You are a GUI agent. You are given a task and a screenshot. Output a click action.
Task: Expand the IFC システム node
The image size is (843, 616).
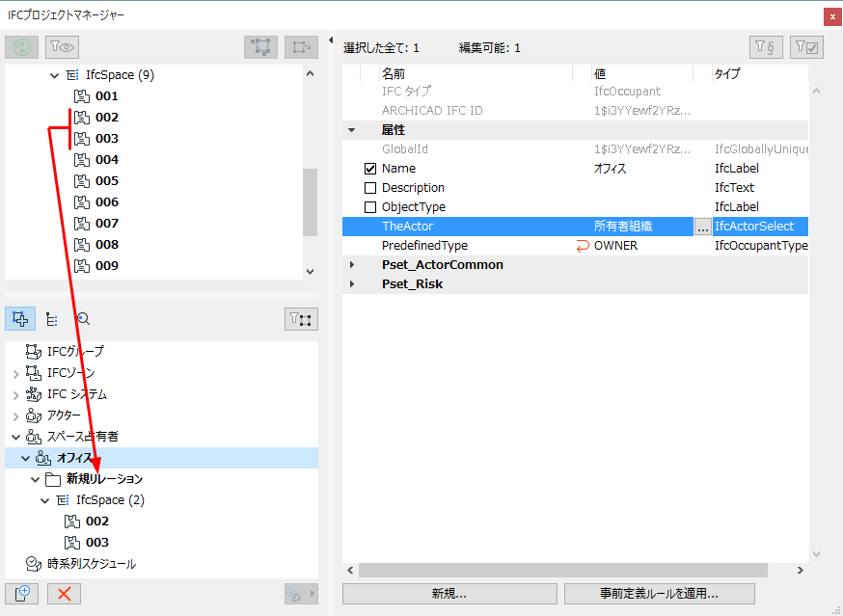click(x=16, y=395)
